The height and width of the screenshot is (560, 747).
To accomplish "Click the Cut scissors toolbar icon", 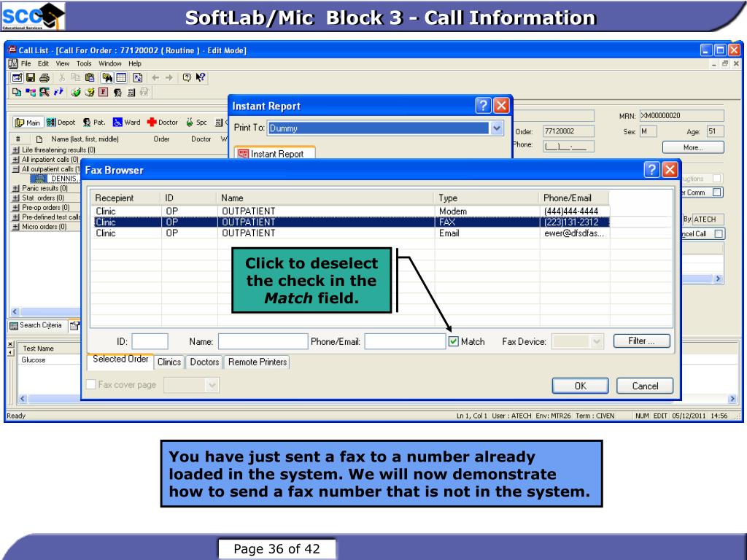I will (x=62, y=77).
